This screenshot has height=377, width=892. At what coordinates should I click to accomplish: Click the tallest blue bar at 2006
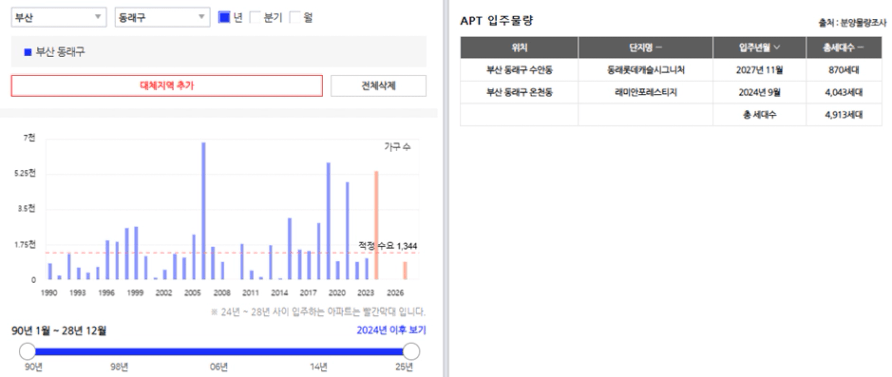[x=203, y=211]
